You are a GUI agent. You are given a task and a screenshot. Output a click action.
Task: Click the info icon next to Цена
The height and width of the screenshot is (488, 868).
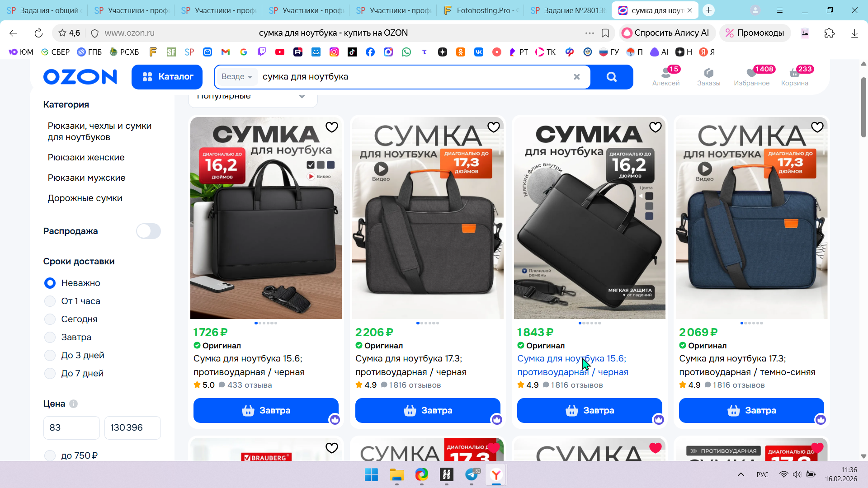coord(74,404)
